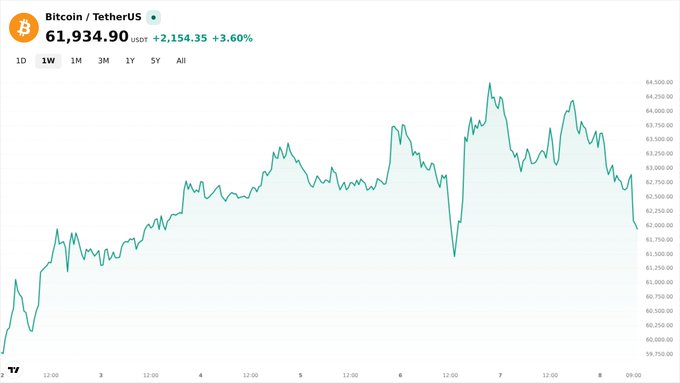Switch to the 3M time range

tap(103, 61)
